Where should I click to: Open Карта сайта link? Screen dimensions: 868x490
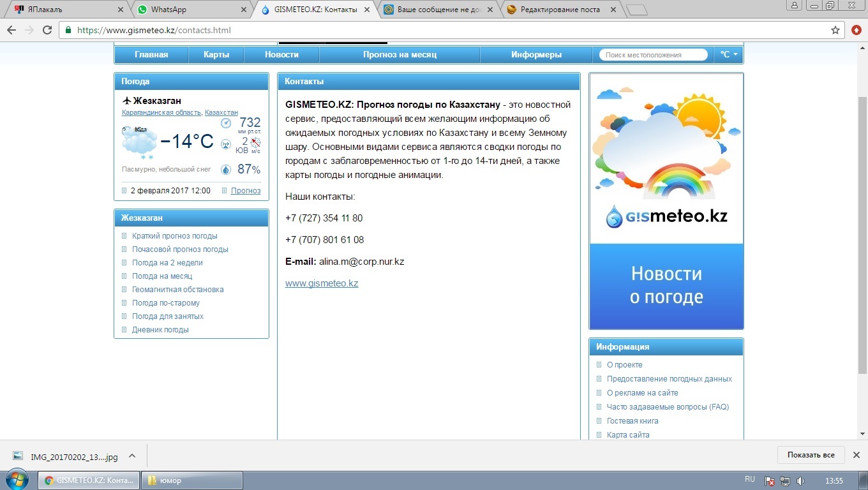(x=628, y=435)
